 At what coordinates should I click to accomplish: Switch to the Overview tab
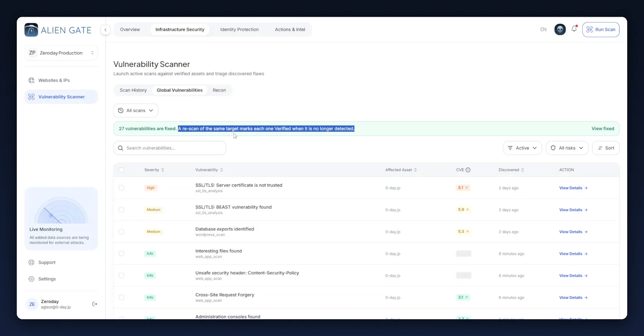130,29
